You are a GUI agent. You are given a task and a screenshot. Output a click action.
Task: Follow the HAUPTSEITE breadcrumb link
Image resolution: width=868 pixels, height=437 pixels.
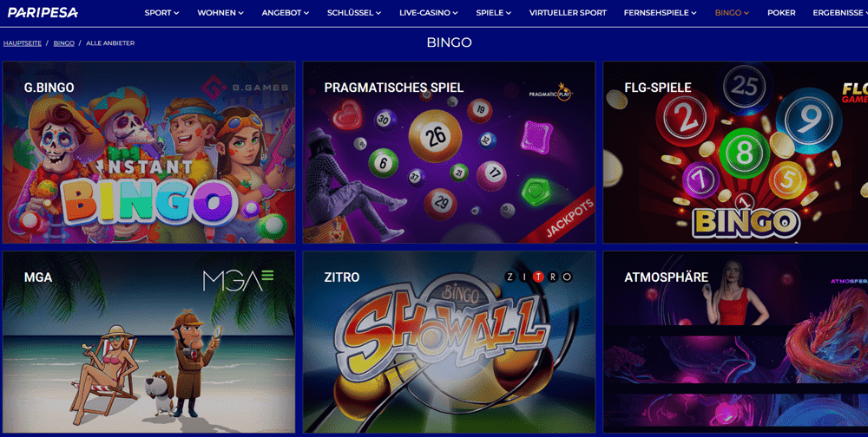tap(23, 43)
